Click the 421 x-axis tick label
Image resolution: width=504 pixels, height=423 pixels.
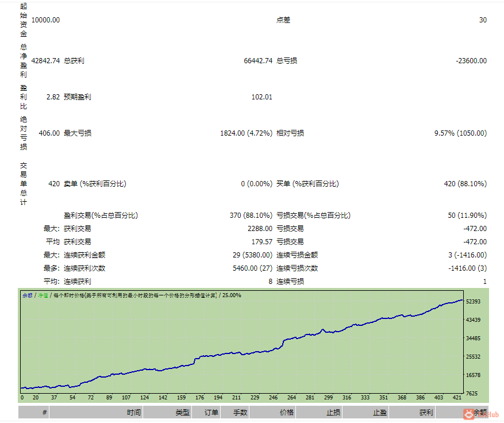pyautogui.click(x=457, y=398)
